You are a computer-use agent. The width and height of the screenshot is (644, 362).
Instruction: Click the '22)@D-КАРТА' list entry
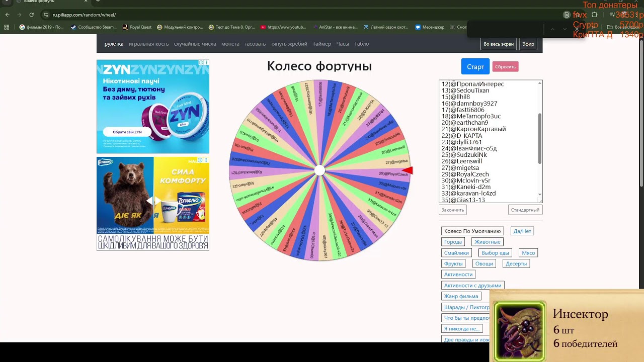462,136
